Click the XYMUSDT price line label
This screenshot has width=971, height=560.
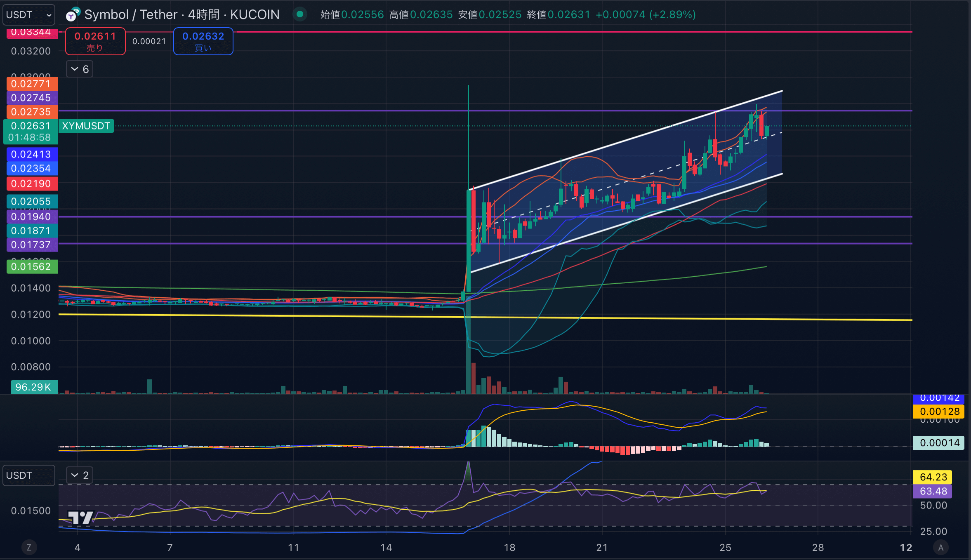click(86, 126)
